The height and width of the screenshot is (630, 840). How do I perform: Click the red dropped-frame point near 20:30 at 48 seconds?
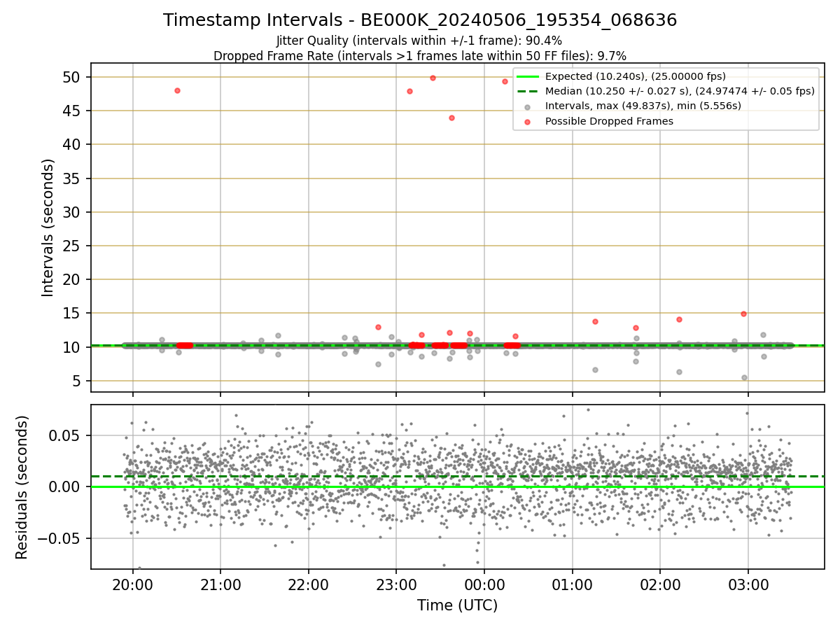tap(177, 90)
